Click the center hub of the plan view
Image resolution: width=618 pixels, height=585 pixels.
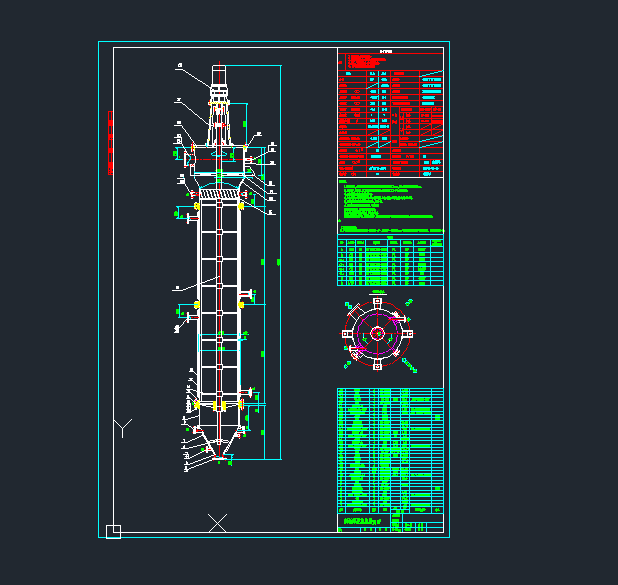pyautogui.click(x=378, y=334)
